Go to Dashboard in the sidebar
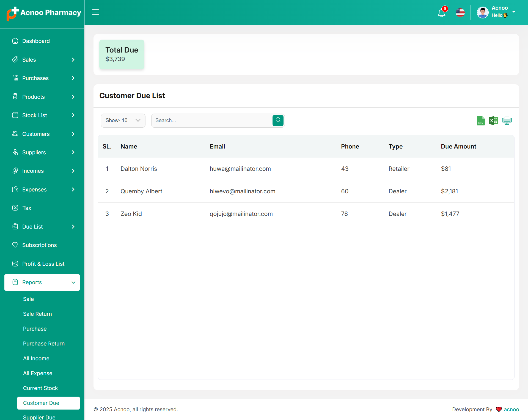This screenshot has width=528, height=420. click(x=36, y=41)
